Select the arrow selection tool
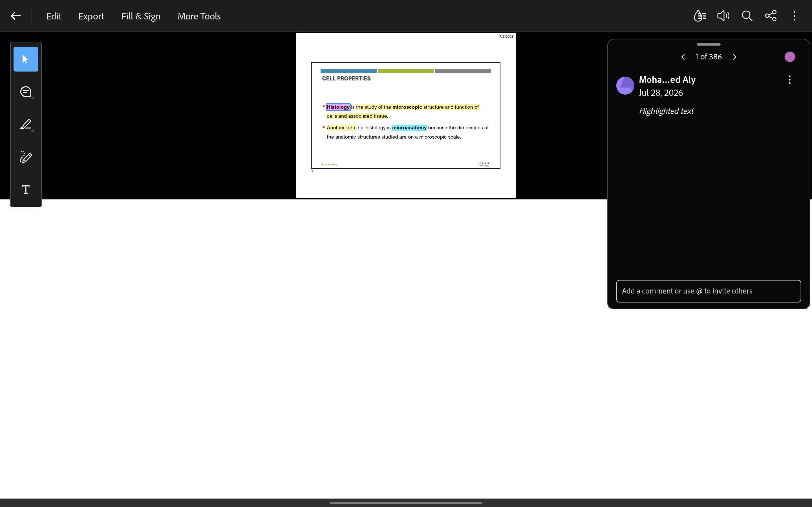The width and height of the screenshot is (812, 507). coord(26,59)
